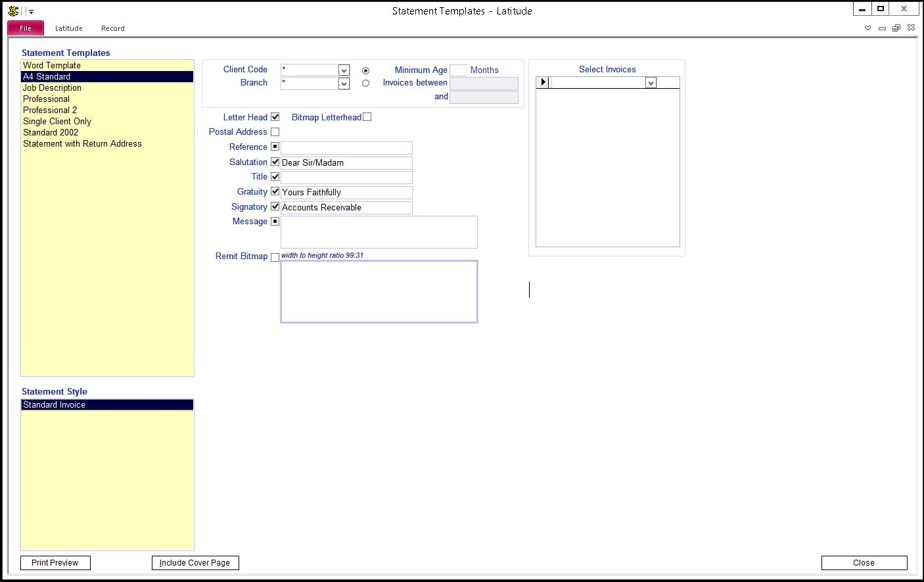Viewport: 924px width, 582px height.
Task: Select the Invoices between radio button
Action: (365, 84)
